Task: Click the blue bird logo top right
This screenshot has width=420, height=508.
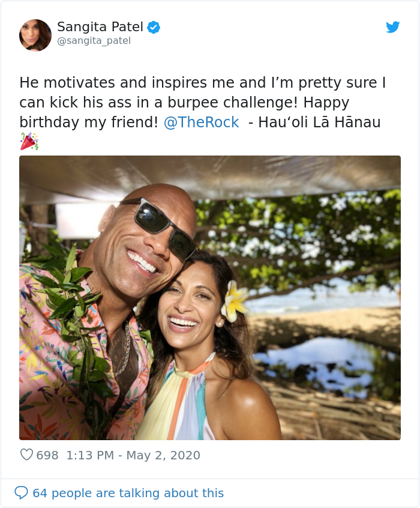Action: click(394, 27)
